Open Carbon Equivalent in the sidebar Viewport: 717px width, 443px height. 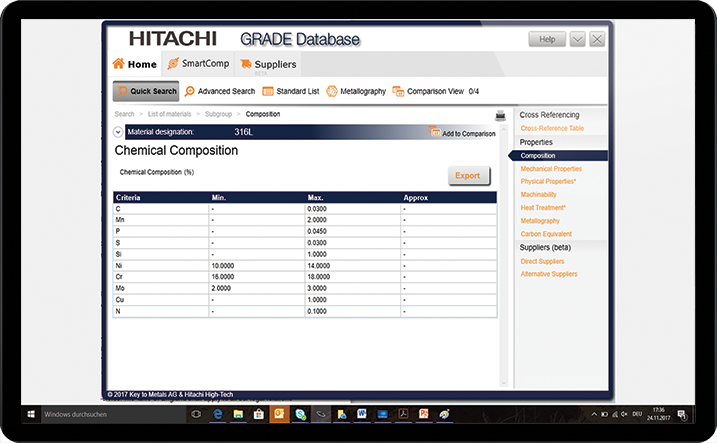tap(546, 234)
